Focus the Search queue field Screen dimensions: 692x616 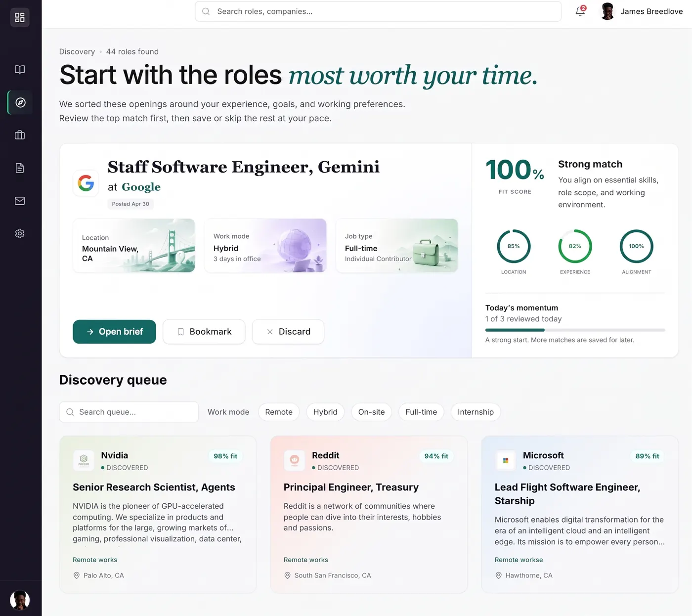[x=129, y=412]
